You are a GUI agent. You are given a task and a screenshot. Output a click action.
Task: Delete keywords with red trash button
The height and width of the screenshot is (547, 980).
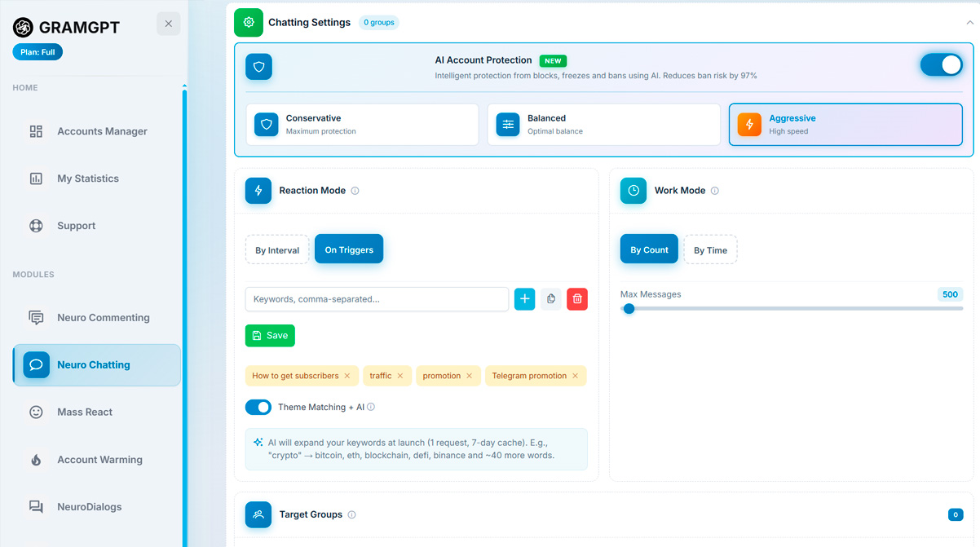click(577, 299)
